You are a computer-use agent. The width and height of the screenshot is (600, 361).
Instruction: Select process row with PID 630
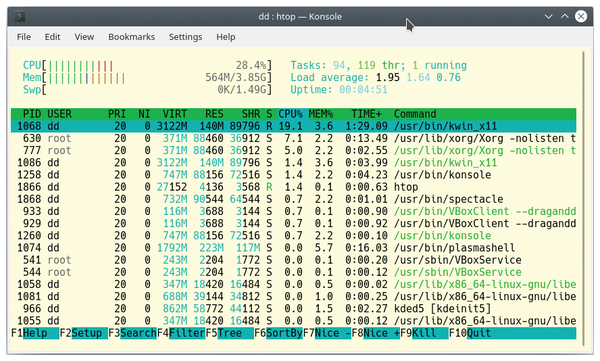(x=293, y=139)
